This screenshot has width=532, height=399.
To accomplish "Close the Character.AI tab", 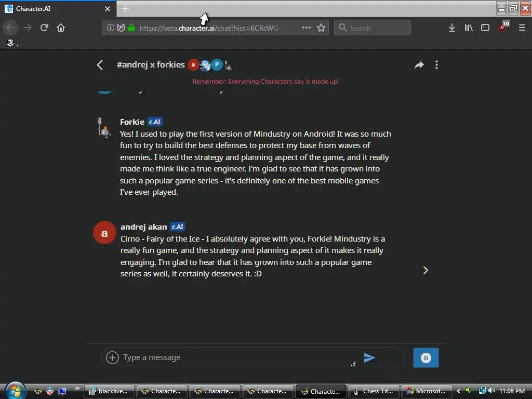I will tap(108, 9).
